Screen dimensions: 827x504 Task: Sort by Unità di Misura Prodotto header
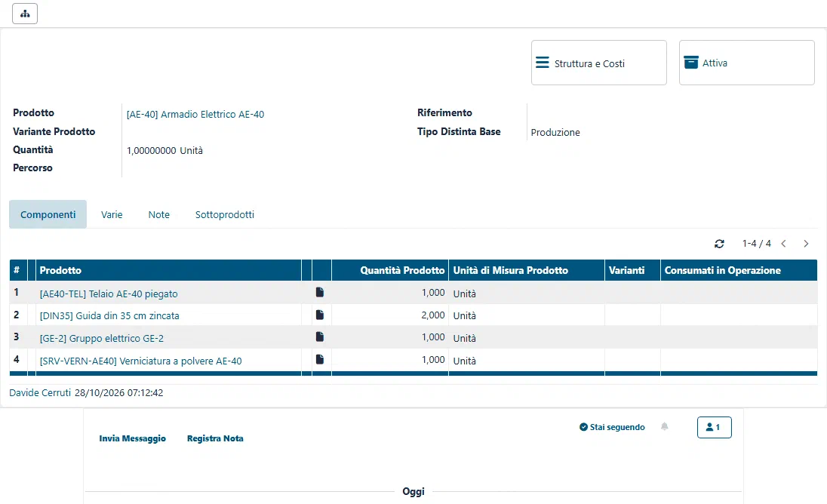(x=527, y=270)
